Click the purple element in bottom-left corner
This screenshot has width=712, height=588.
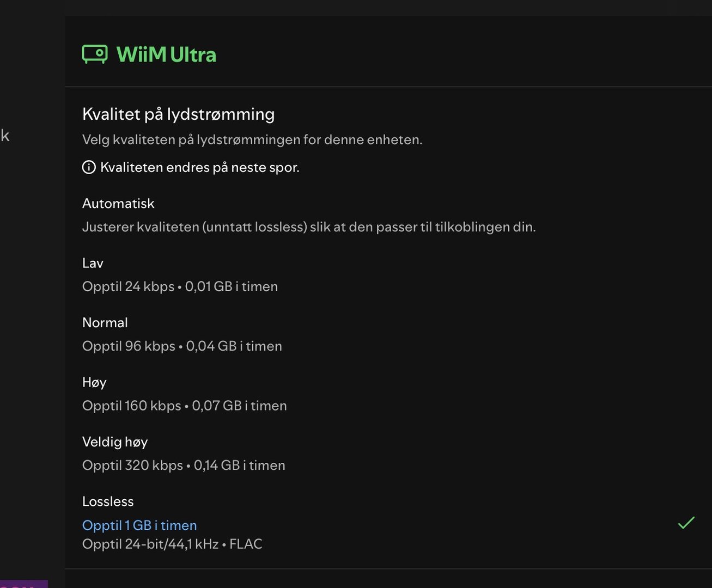click(x=23, y=584)
